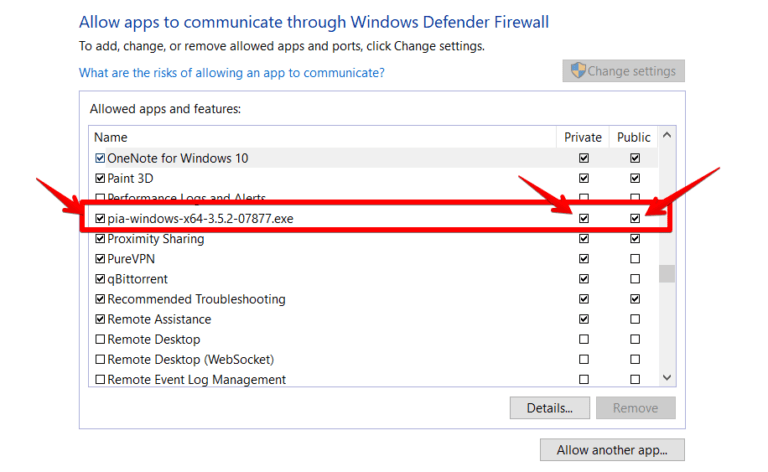
Task: Click the Private column header
Action: [x=583, y=137]
